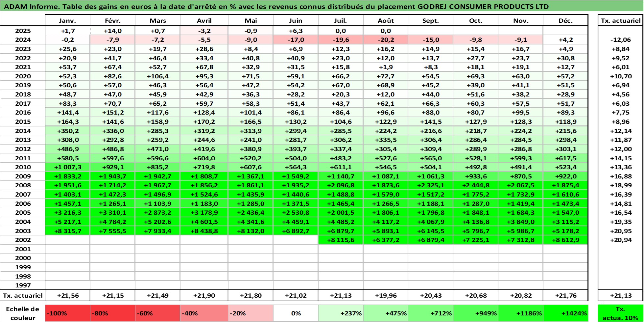This screenshot has width=644, height=322.
Task: Select the 2002 row label
Action: click(x=23, y=240)
